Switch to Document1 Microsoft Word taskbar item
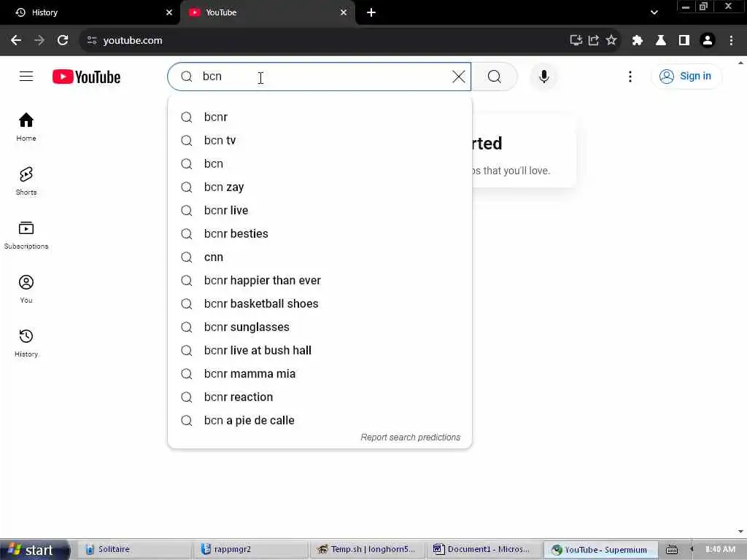Screen dimensions: 747x560 484,550
